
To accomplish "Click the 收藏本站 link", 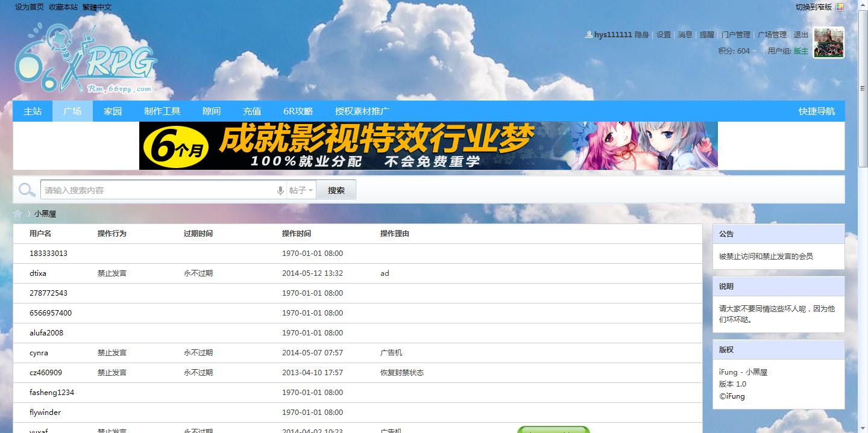I will (x=63, y=7).
